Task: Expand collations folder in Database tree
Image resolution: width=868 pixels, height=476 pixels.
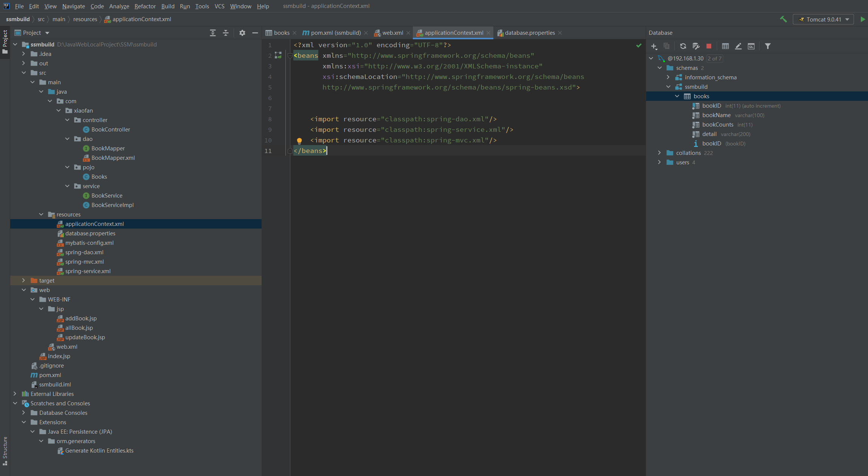Action: [659, 153]
